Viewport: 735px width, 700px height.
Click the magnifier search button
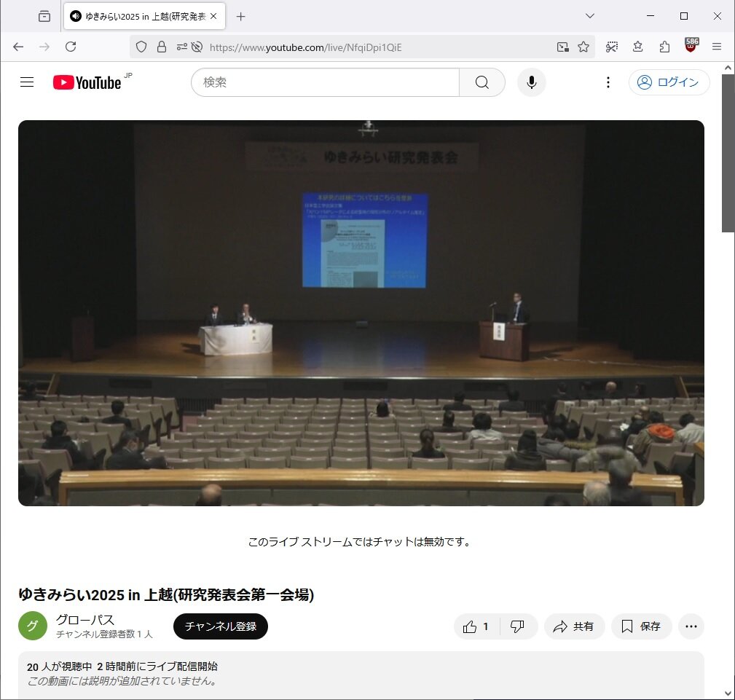tap(482, 82)
